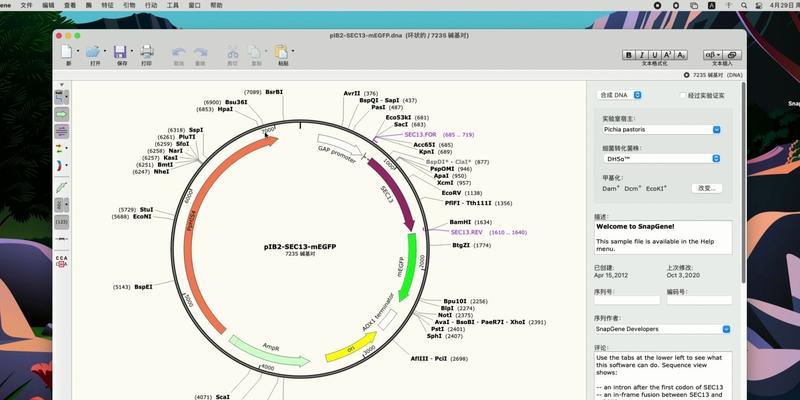The width and height of the screenshot is (800, 400).
Task: Open the 酶 menu
Action: (x=90, y=5)
